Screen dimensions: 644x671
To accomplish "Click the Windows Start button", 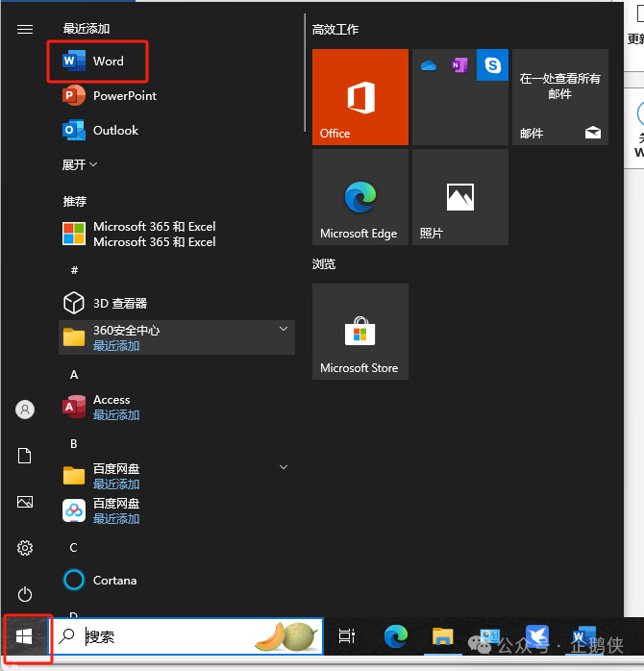I will pos(24,636).
